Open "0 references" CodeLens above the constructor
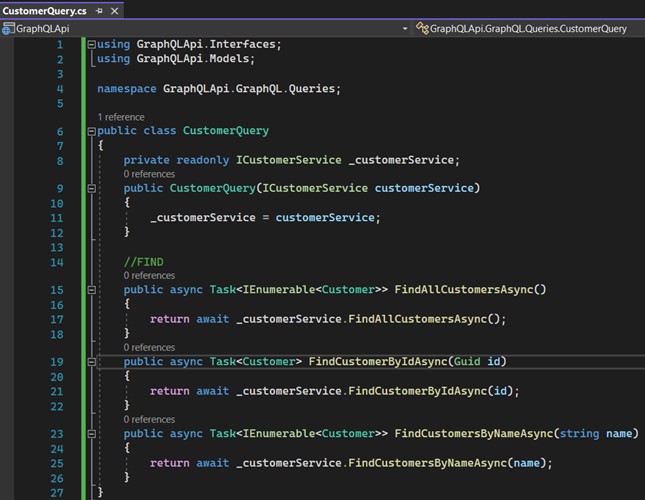Image resolution: width=645 pixels, height=500 pixels. tap(149, 174)
